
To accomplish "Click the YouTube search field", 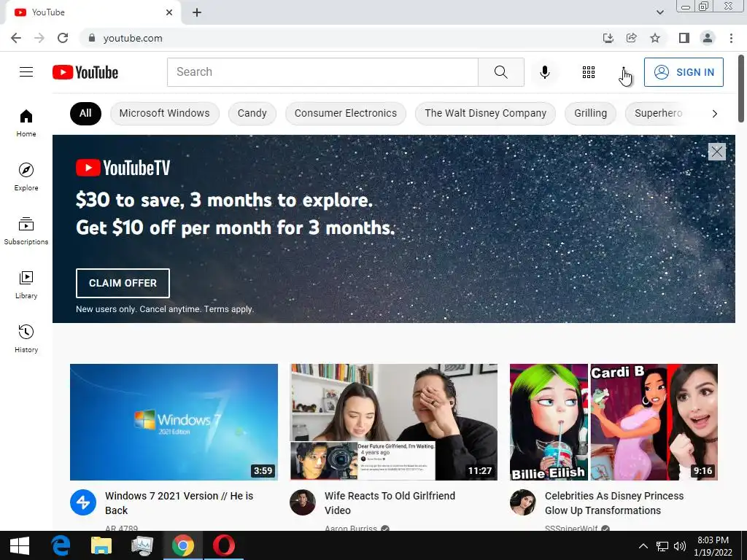I will [322, 72].
